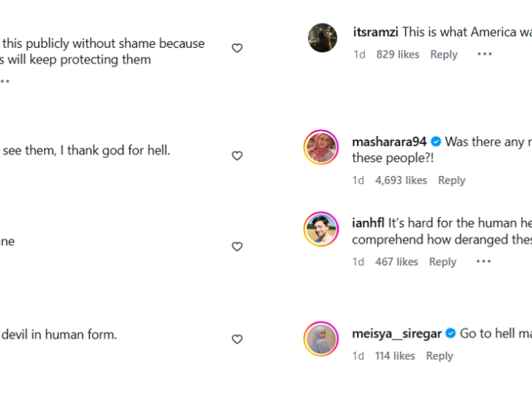Like the 'thank god for hell' comment

[x=237, y=156]
